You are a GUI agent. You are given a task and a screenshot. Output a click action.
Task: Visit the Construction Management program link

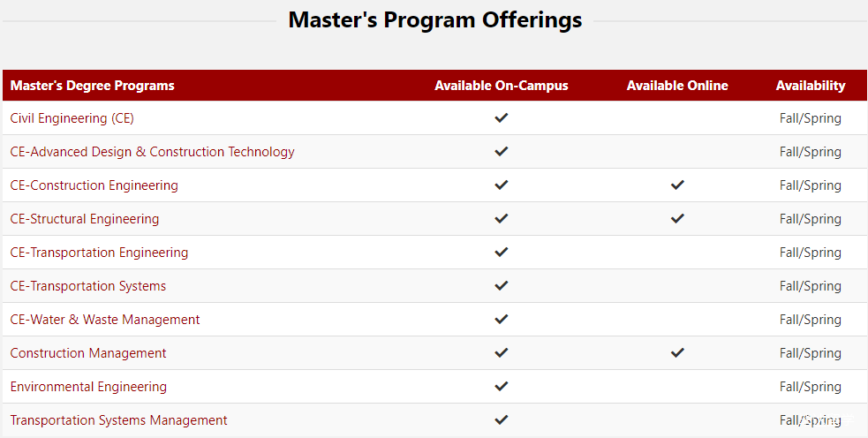pos(88,353)
